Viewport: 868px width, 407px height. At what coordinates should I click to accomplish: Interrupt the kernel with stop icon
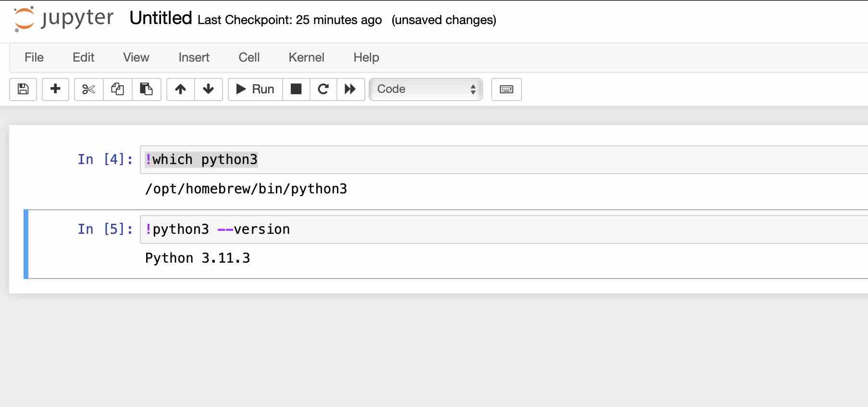coord(296,89)
